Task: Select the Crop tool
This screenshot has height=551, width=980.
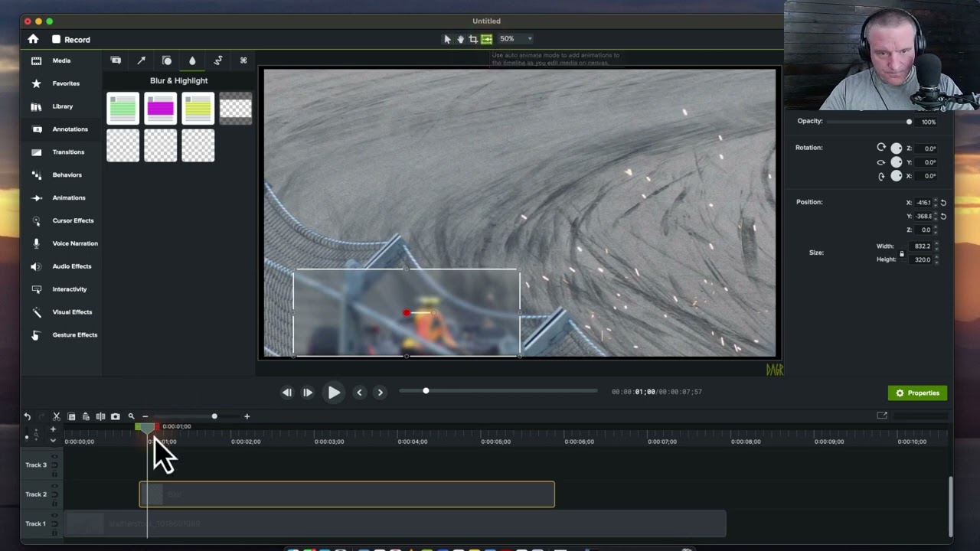Action: [x=473, y=39]
